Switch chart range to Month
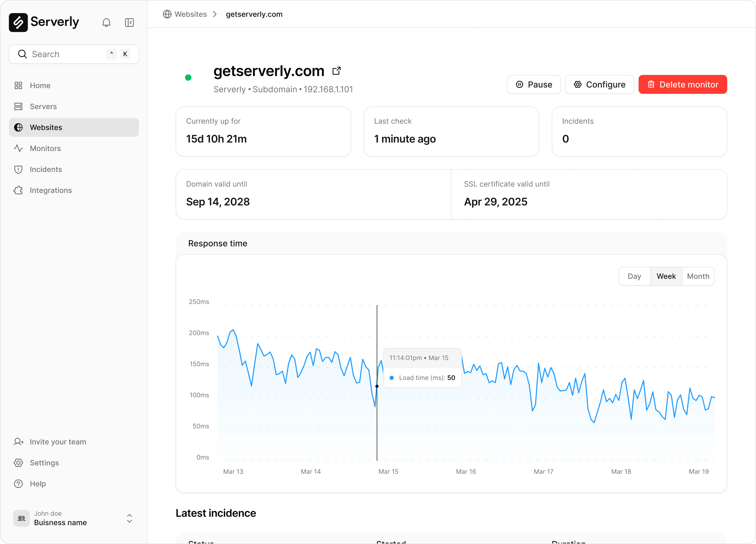This screenshot has width=756, height=544. click(698, 276)
